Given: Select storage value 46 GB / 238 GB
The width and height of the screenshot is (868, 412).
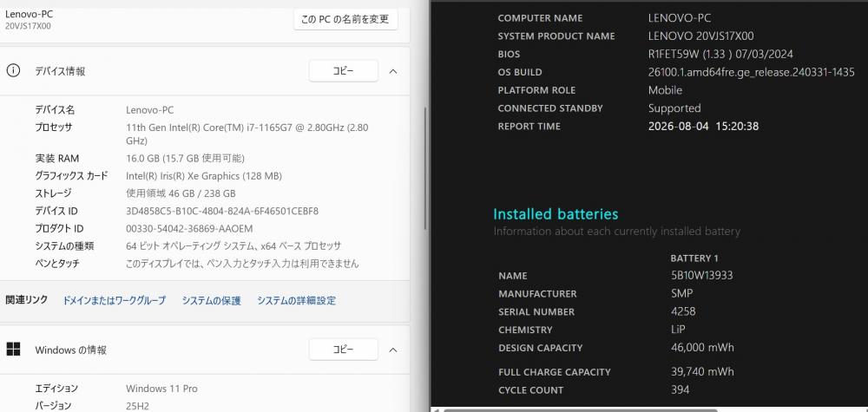Looking at the screenshot, I should 181,193.
